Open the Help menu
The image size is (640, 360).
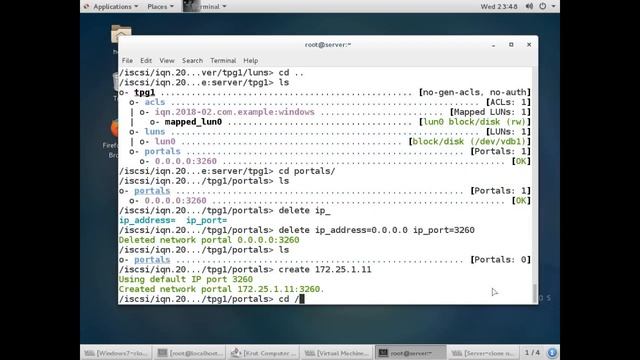click(x=251, y=60)
